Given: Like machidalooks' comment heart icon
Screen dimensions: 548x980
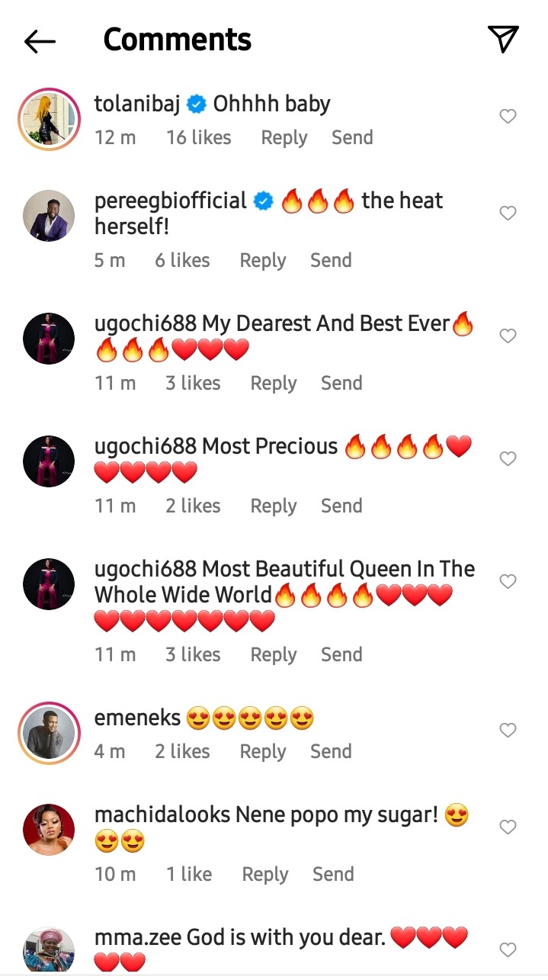Looking at the screenshot, I should coord(508,827).
